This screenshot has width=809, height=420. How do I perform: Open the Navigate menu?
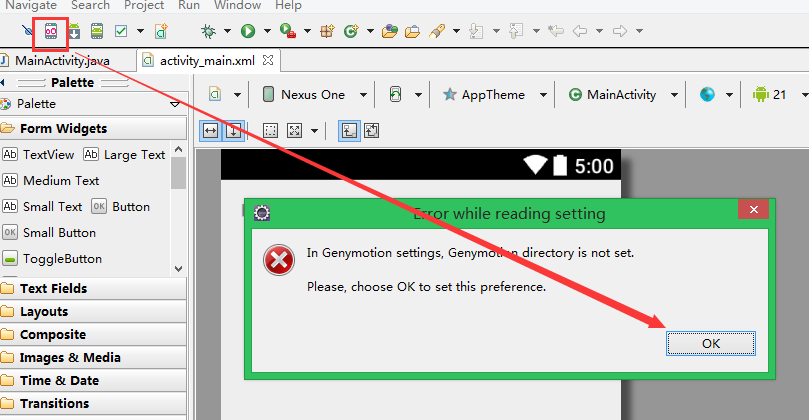(x=31, y=5)
